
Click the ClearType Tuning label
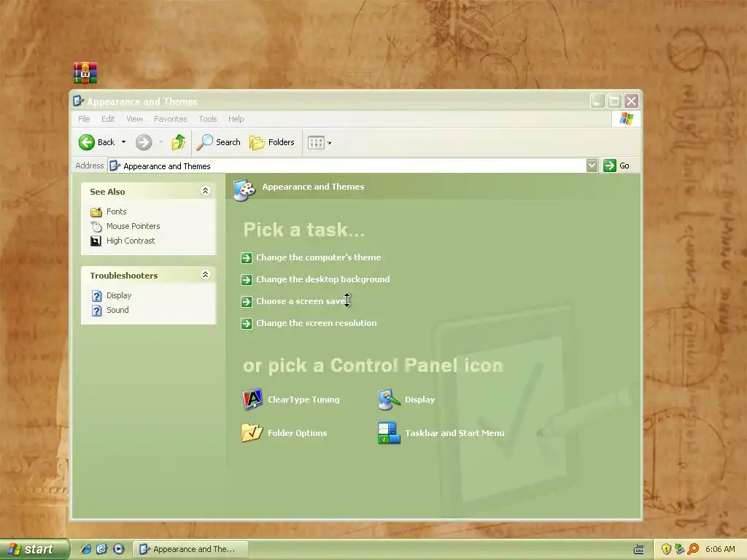tap(304, 400)
